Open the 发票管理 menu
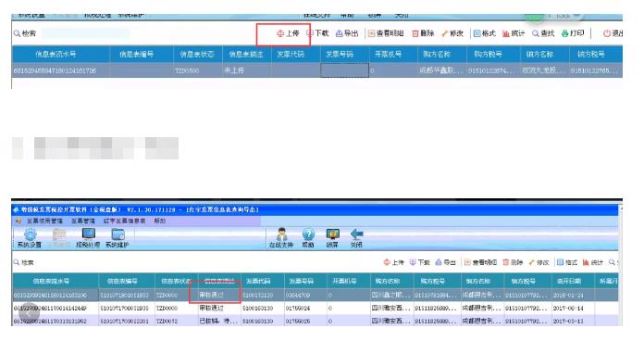The height and width of the screenshot is (341, 644). (x=83, y=221)
